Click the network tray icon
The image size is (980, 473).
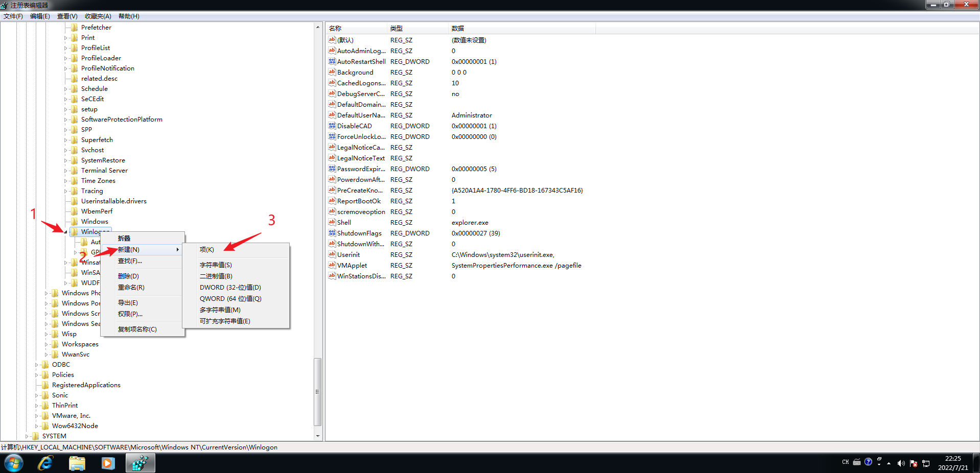pos(926,463)
